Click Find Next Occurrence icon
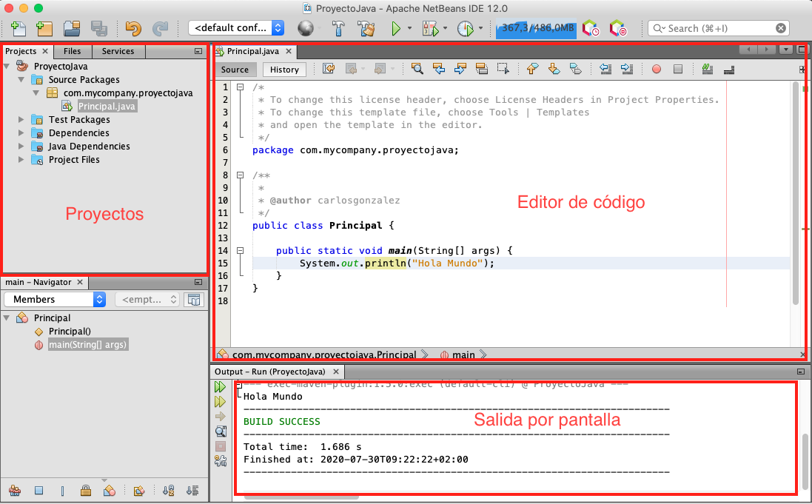The height and width of the screenshot is (504, 812). pos(460,69)
